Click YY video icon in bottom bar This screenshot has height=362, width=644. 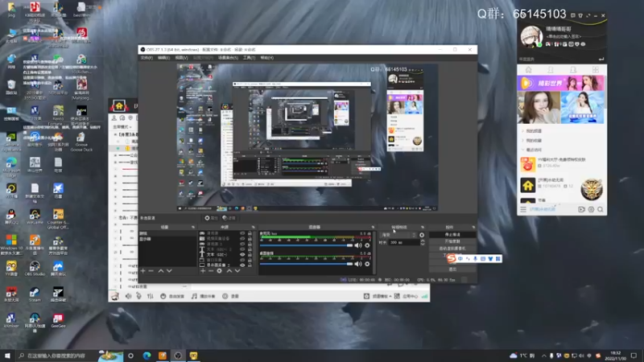pyautogui.click(x=581, y=209)
